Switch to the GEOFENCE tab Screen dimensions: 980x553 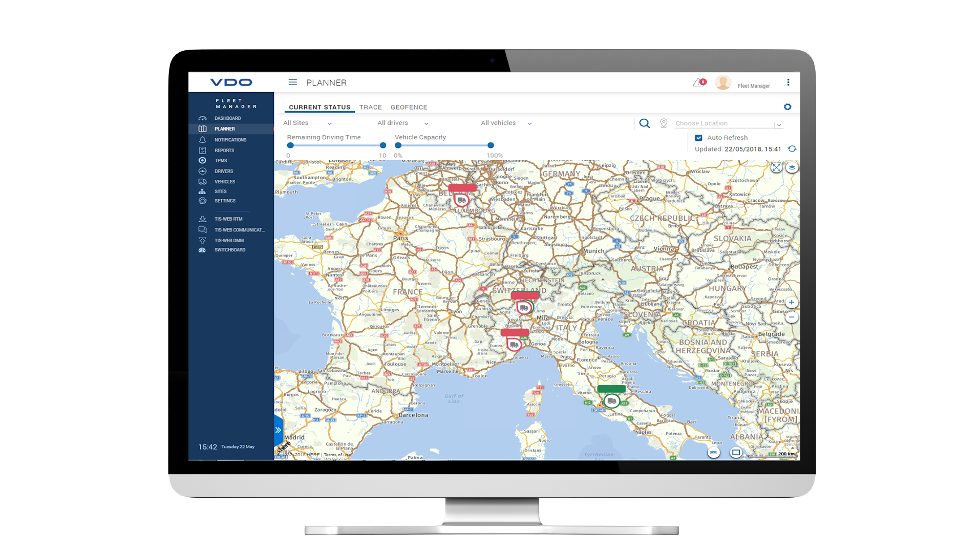409,108
